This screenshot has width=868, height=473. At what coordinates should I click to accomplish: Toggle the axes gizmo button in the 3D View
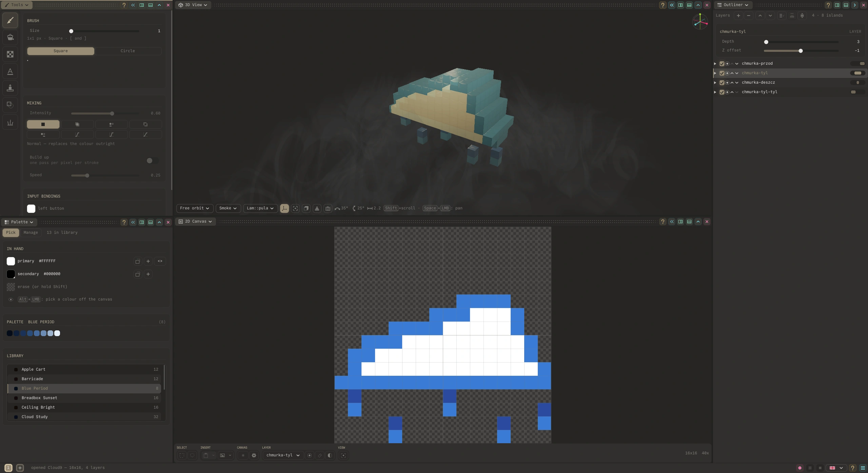pos(284,208)
